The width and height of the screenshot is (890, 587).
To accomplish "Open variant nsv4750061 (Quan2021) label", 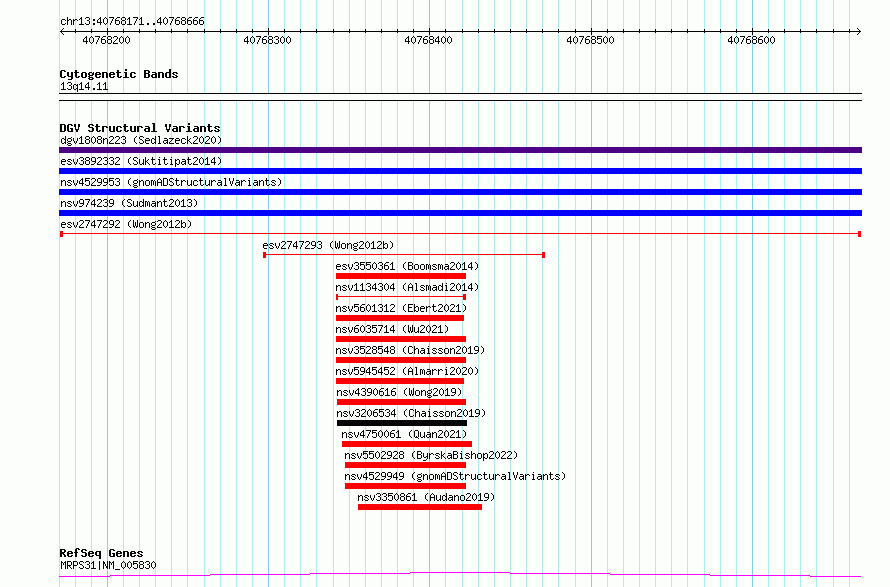I will pyautogui.click(x=404, y=434).
